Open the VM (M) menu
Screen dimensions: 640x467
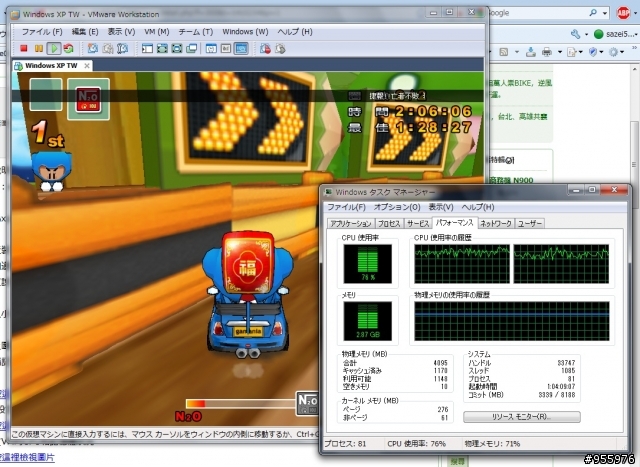157,31
